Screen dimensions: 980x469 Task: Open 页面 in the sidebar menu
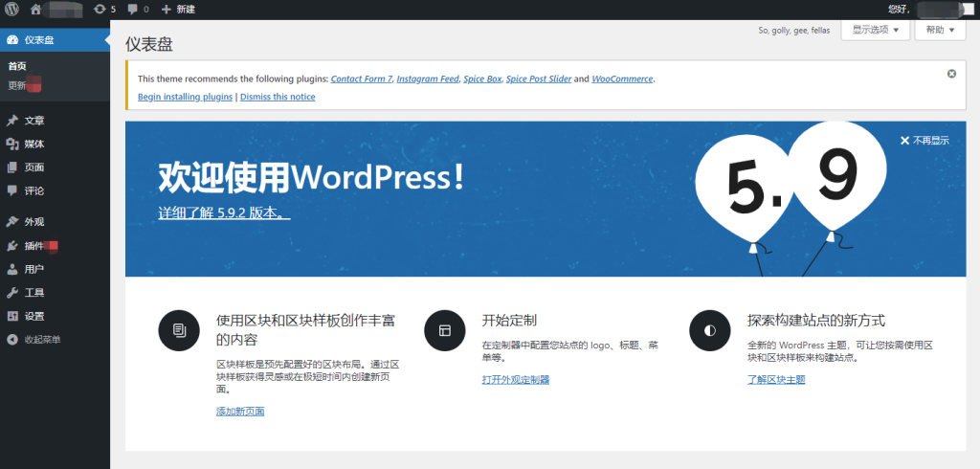(34, 167)
